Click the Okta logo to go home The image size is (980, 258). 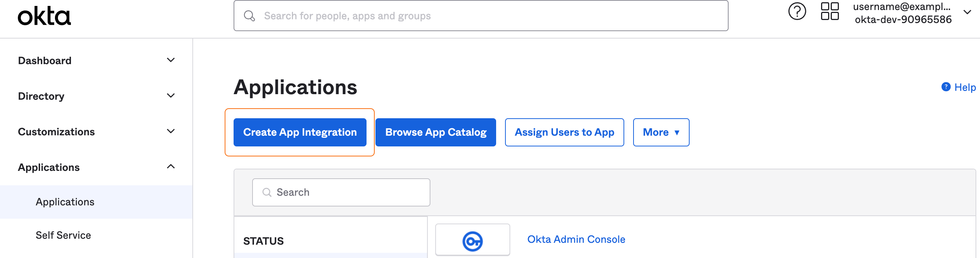[45, 16]
